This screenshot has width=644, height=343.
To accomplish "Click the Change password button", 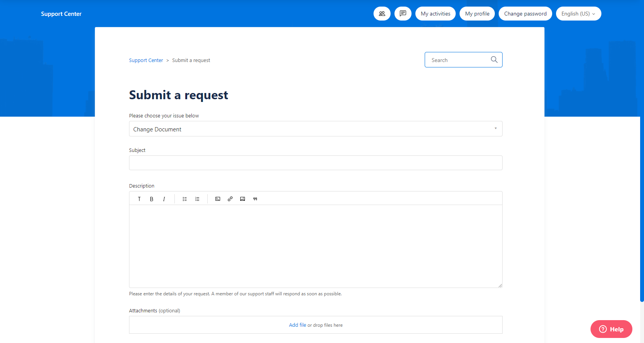I will point(525,14).
